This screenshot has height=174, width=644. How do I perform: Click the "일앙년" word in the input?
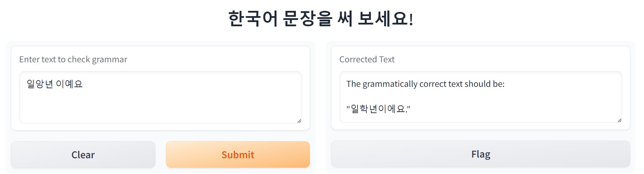pyautogui.click(x=40, y=84)
